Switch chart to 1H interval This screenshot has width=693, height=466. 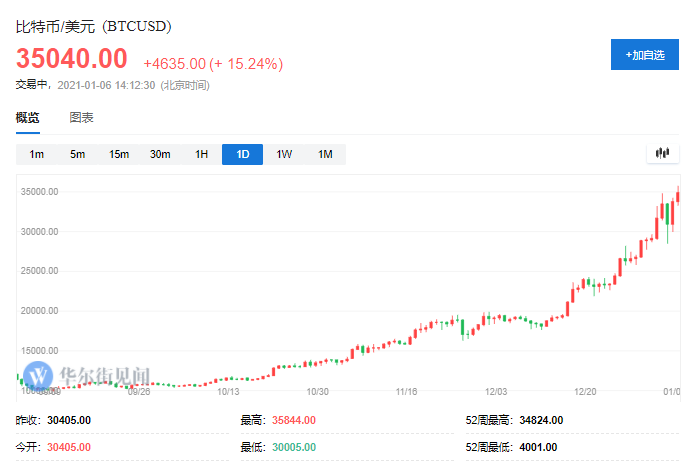pyautogui.click(x=202, y=154)
